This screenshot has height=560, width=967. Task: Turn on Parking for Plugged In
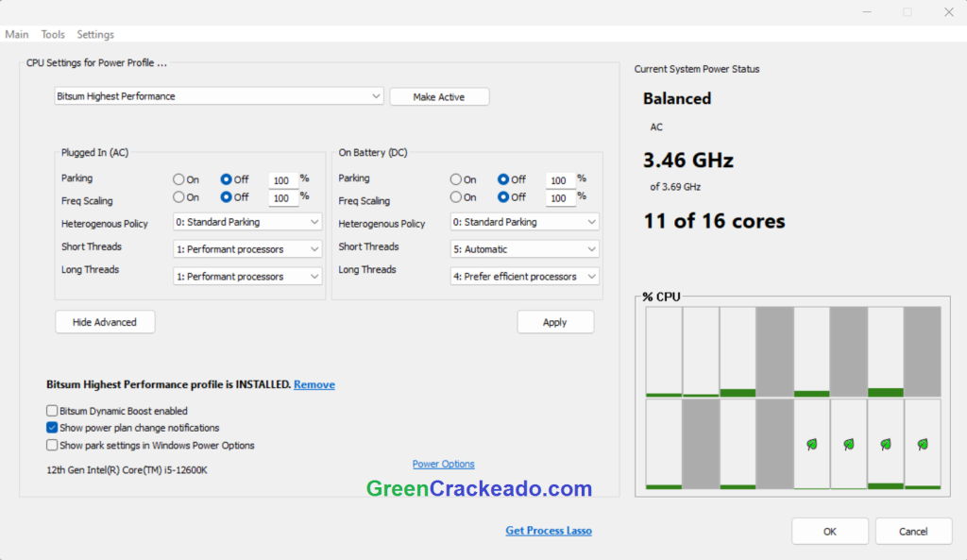click(178, 179)
